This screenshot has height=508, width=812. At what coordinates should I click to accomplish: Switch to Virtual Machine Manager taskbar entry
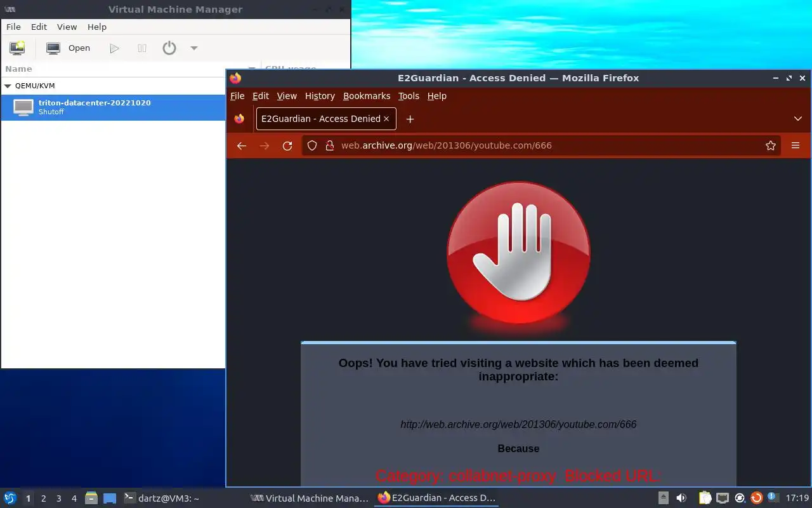pos(310,498)
